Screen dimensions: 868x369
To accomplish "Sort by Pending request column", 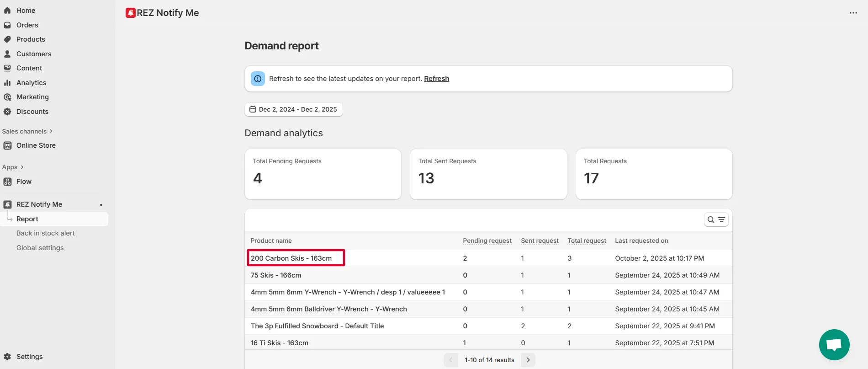I will coord(487,241).
